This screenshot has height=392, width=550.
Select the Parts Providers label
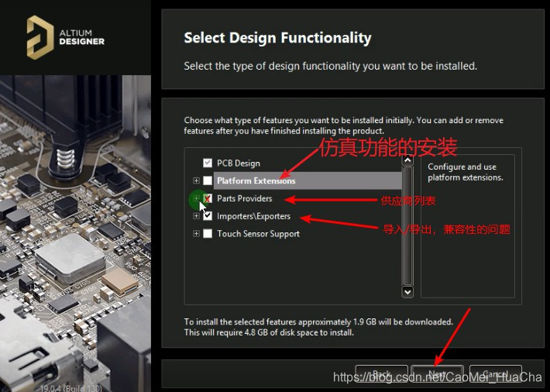tap(245, 198)
